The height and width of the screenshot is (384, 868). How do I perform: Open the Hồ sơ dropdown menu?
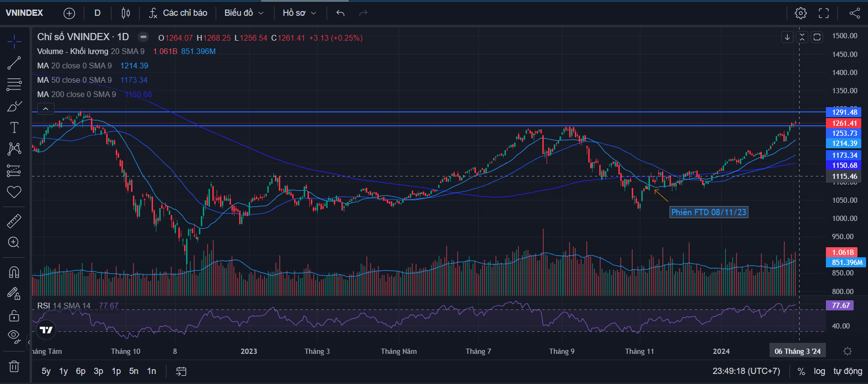(299, 13)
